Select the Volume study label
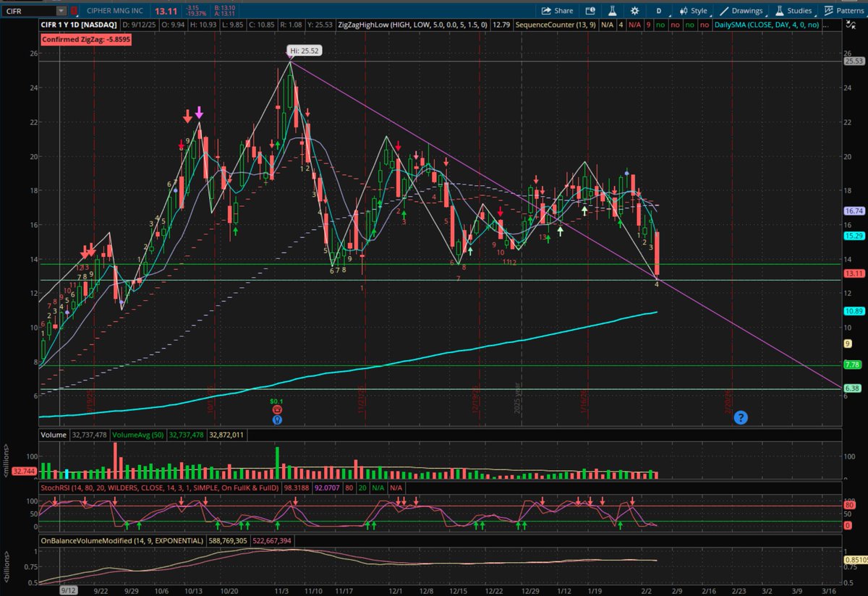Image resolution: width=868 pixels, height=596 pixels. [x=55, y=436]
